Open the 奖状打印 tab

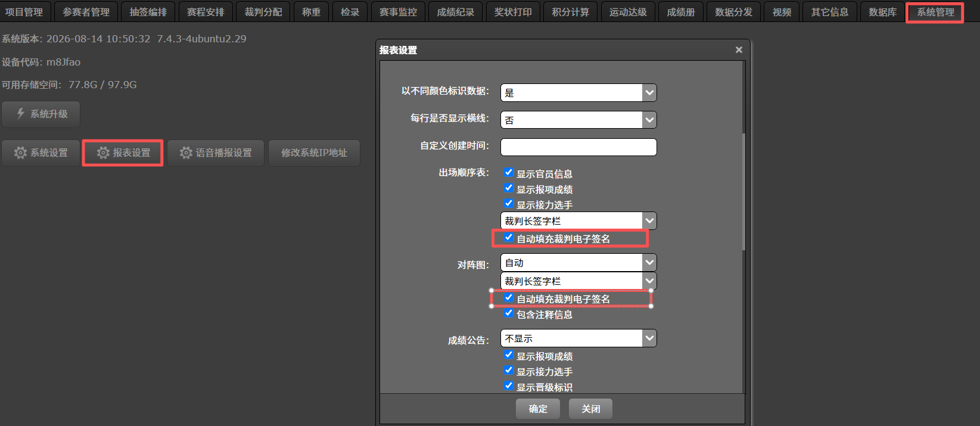coord(513,12)
